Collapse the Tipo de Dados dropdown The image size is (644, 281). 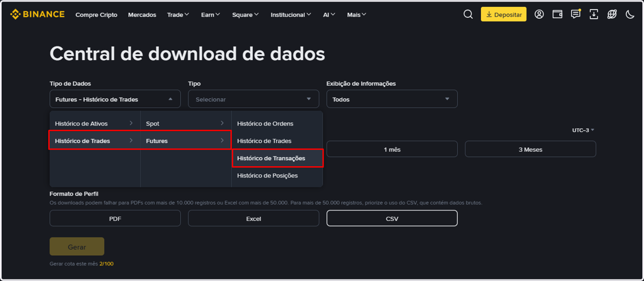[x=115, y=99]
